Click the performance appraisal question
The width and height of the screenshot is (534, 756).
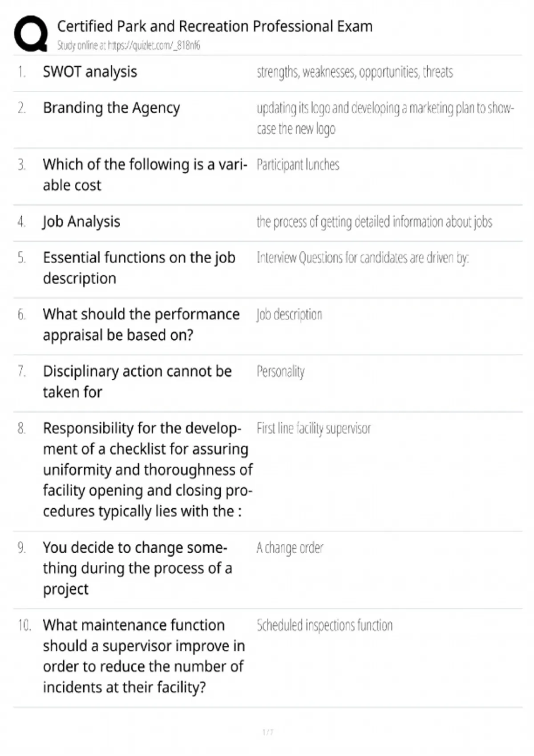click(141, 325)
